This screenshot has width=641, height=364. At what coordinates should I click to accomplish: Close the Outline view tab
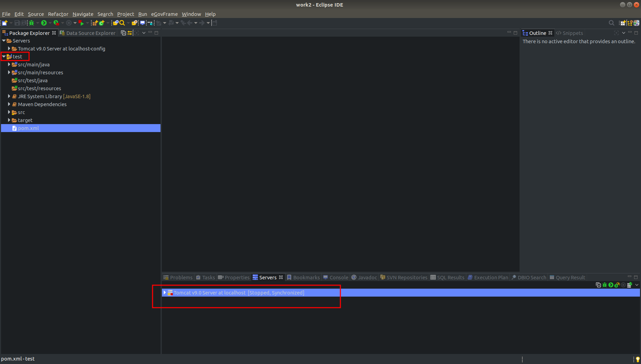[x=550, y=33]
